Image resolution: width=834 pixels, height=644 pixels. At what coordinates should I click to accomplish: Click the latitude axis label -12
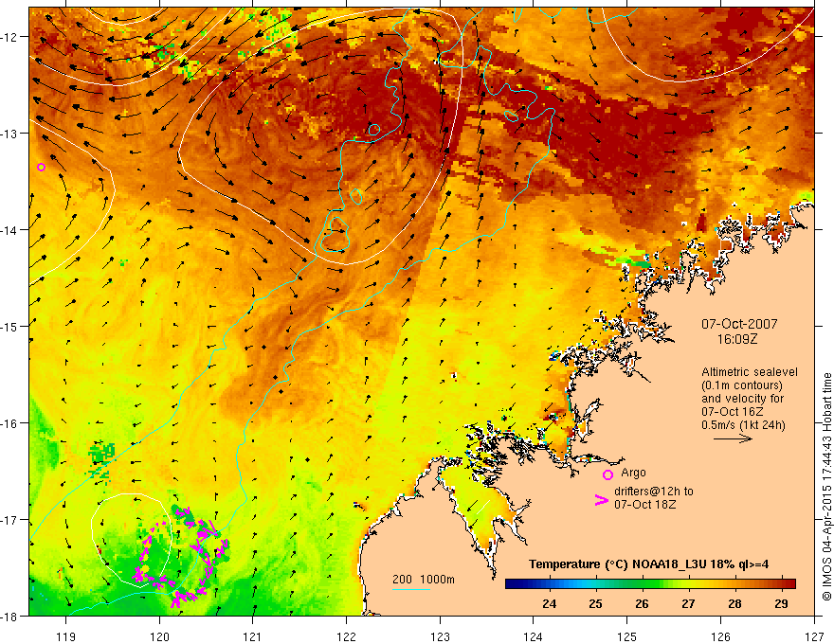pos(9,37)
